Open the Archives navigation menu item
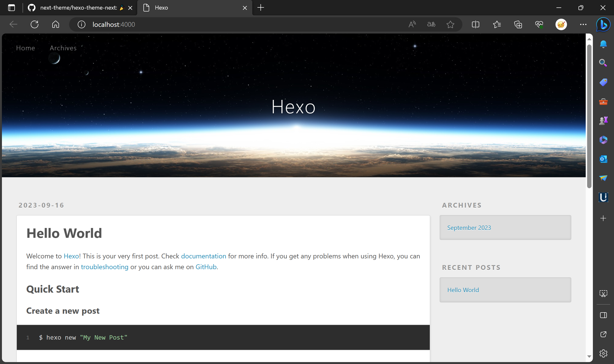Viewport: 614px width, 364px height. pyautogui.click(x=63, y=48)
